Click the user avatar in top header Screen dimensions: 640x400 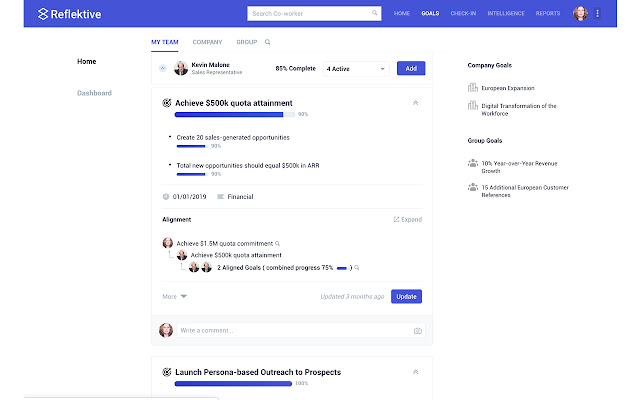point(580,14)
